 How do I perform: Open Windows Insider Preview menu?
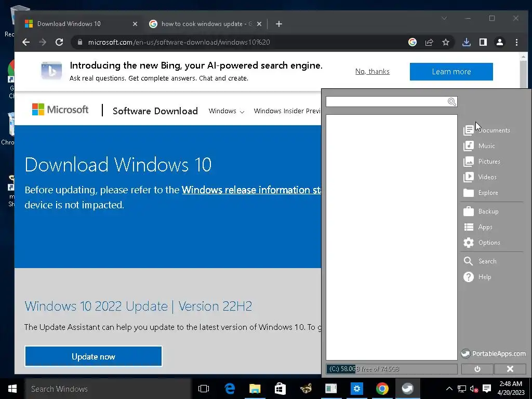(x=287, y=111)
